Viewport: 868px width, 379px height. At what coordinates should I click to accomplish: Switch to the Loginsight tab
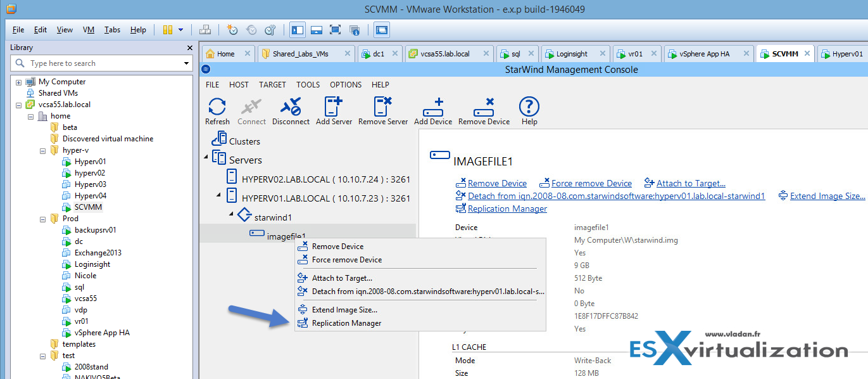[x=572, y=54]
